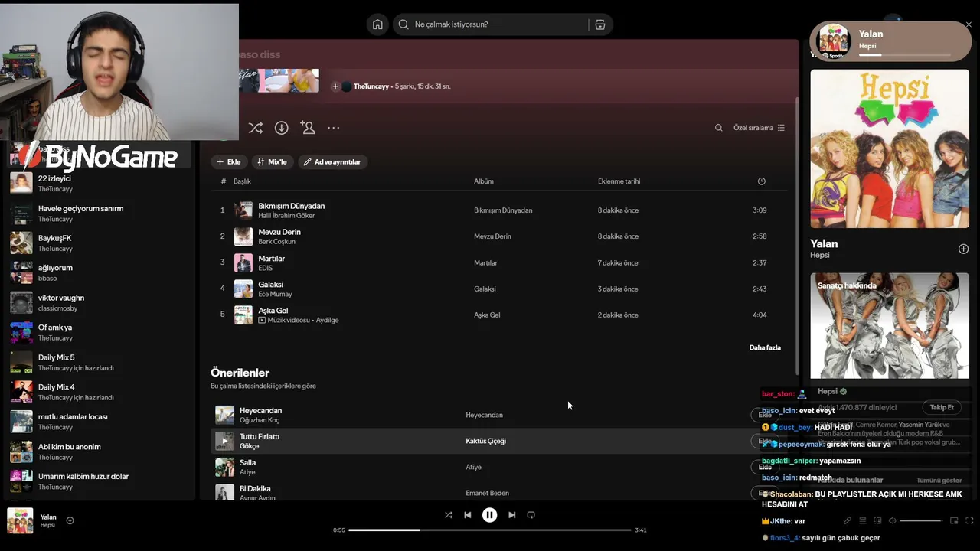Click plus icon beside TheTuncayy in playlist header
The image size is (980, 551).
pos(335,86)
